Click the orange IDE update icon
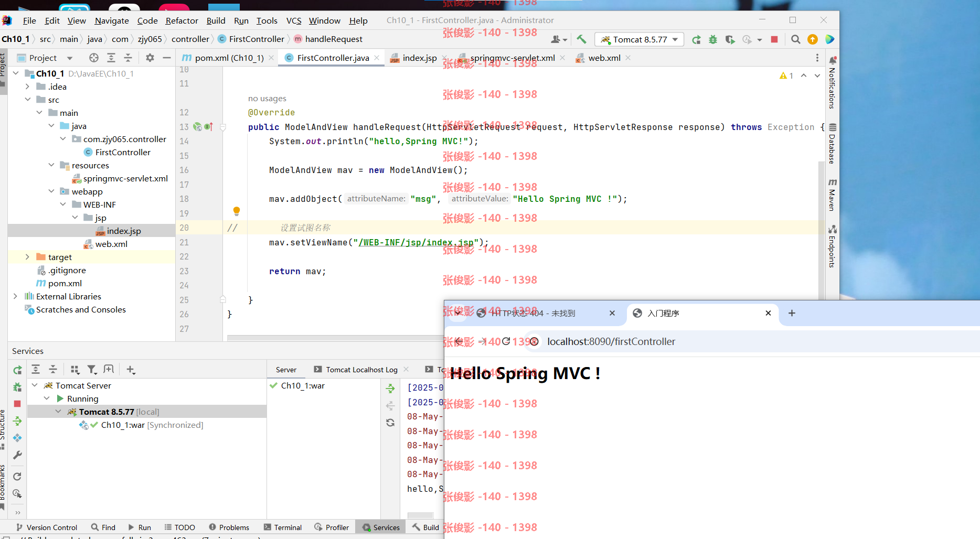 813,39
